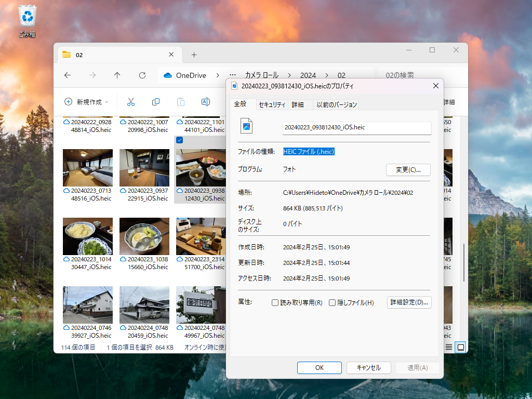The image size is (532, 399).
Task: Click the OneDrive icon in the address bar
Action: point(168,75)
